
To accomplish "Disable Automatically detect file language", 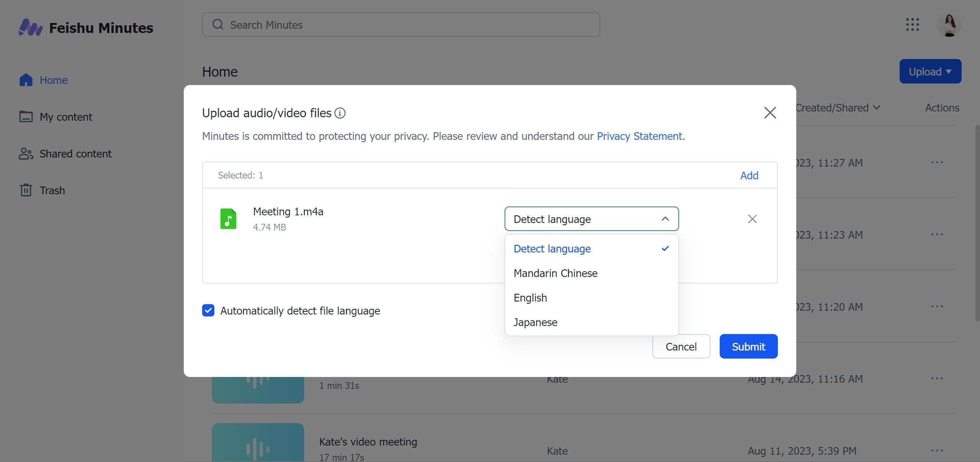I will click(x=208, y=311).
